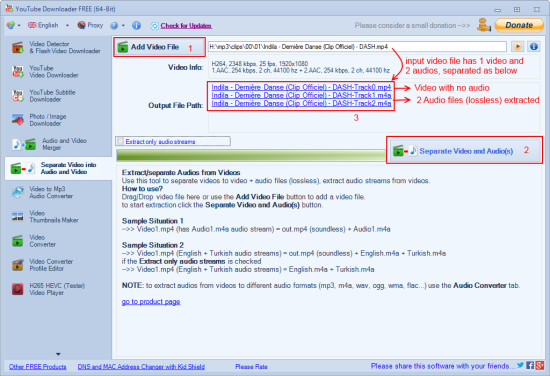550x376 pixels.
Task: Open Check for Updates link
Action: coord(186,26)
